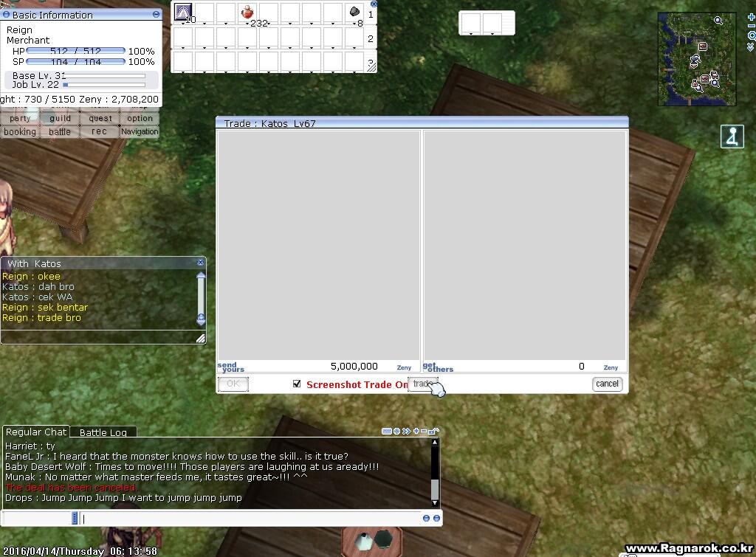Click dropdown arrow under red potion slot
756x557 pixels.
247,23
